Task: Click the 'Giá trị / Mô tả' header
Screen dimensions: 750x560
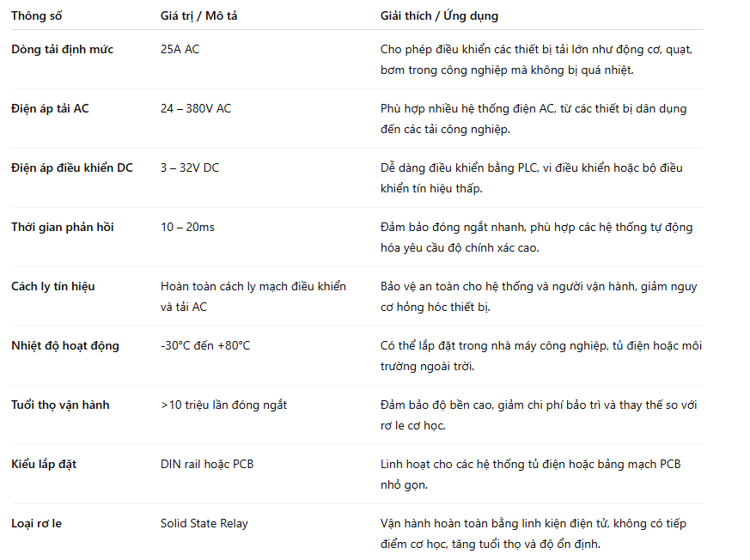Action: tap(199, 16)
